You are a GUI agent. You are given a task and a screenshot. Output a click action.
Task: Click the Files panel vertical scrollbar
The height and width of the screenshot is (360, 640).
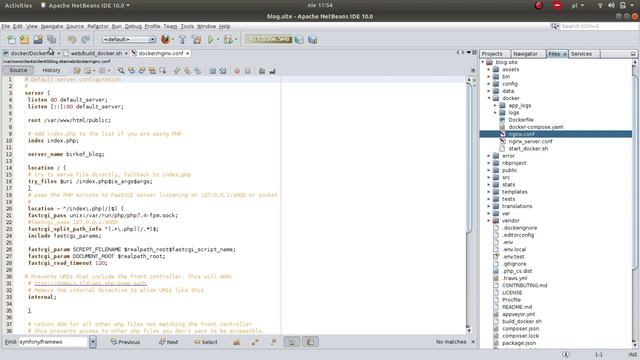pyautogui.click(x=635, y=203)
